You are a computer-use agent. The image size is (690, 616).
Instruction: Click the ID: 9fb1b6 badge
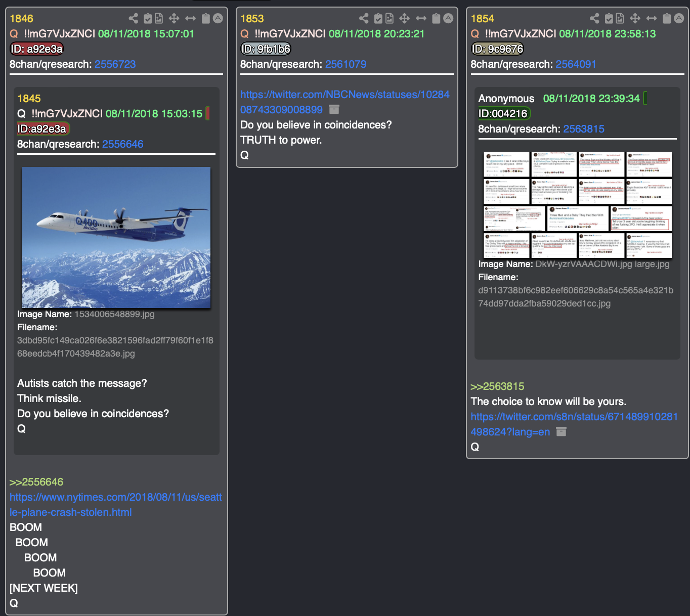pyautogui.click(x=266, y=49)
